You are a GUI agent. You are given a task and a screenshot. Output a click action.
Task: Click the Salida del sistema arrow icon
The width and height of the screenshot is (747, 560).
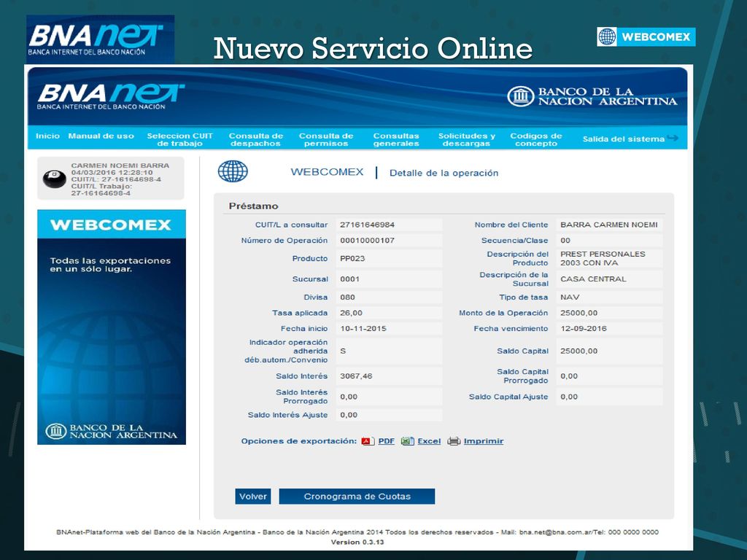(673, 138)
